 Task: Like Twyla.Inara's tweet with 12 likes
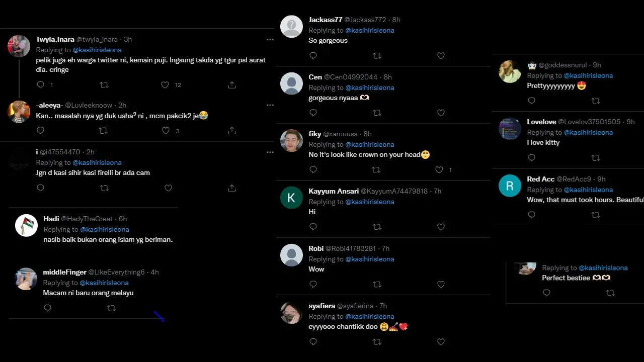click(165, 85)
